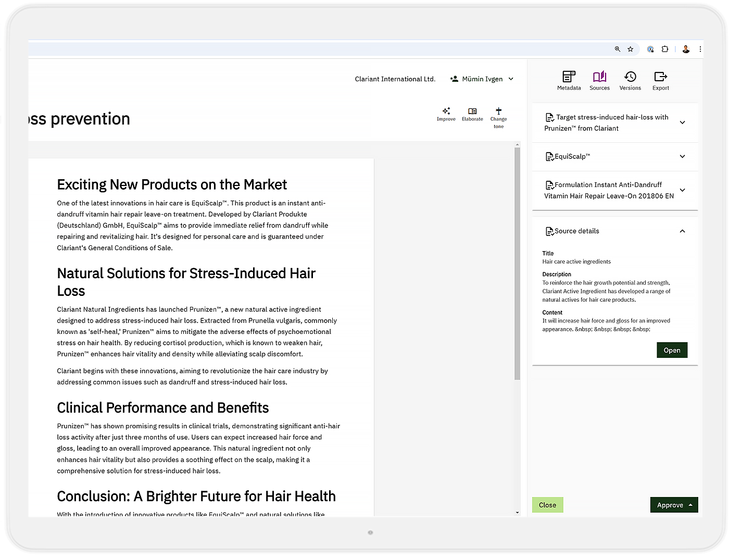Open the Chrome profile avatar

click(x=686, y=49)
